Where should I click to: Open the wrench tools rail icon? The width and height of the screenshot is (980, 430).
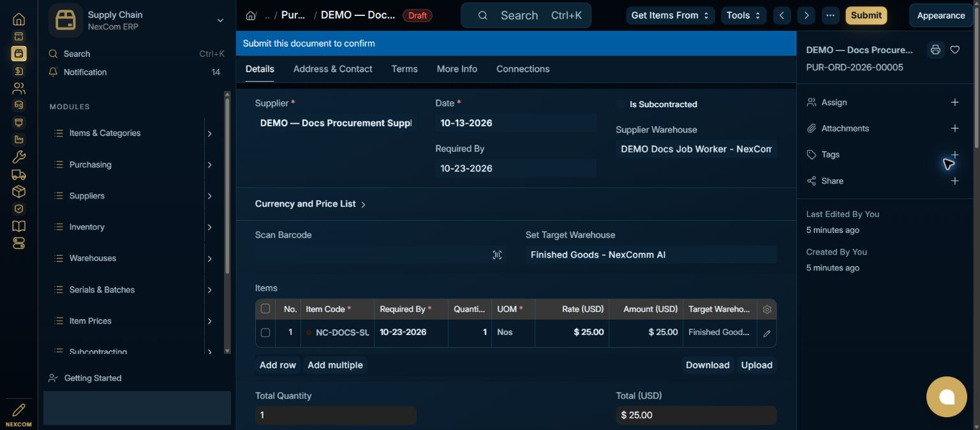pyautogui.click(x=19, y=157)
